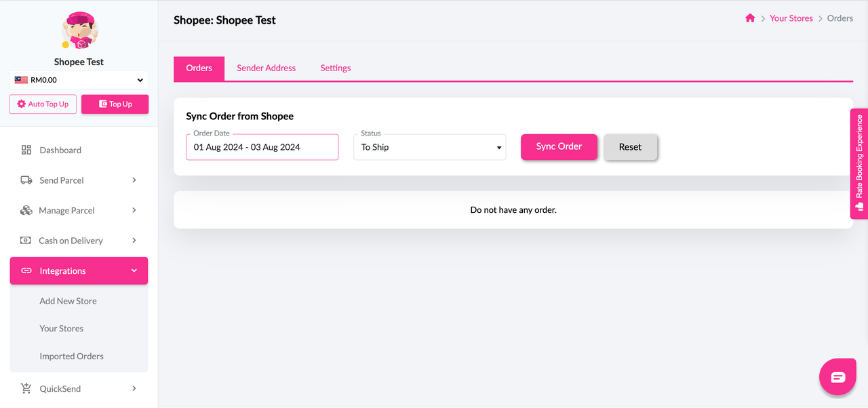Click the Manage Parcel boxes icon
The height and width of the screenshot is (408, 868).
click(26, 210)
